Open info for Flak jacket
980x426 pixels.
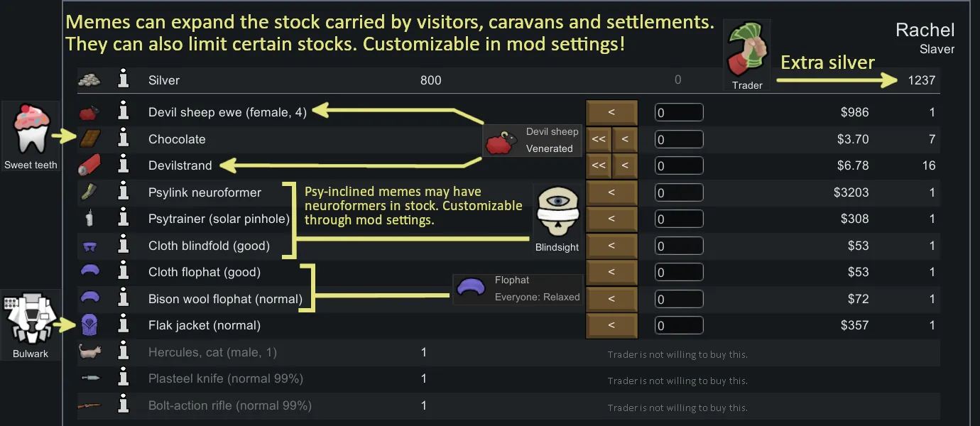(x=124, y=326)
